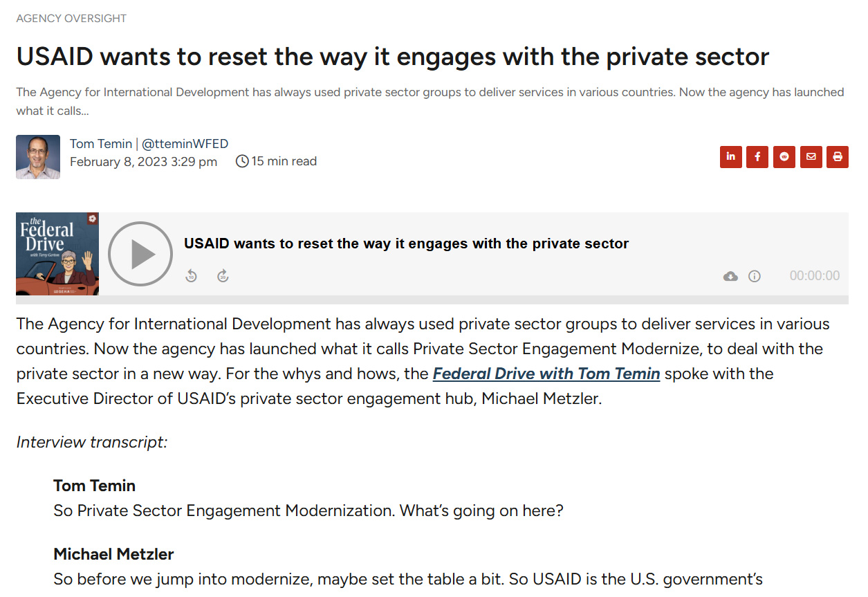This screenshot has width=868, height=597.
Task: Click the podcast title in player
Action: point(406,244)
